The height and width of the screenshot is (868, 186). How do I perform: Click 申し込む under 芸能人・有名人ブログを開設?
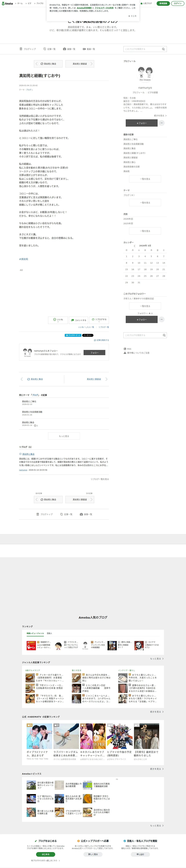[140, 854]
